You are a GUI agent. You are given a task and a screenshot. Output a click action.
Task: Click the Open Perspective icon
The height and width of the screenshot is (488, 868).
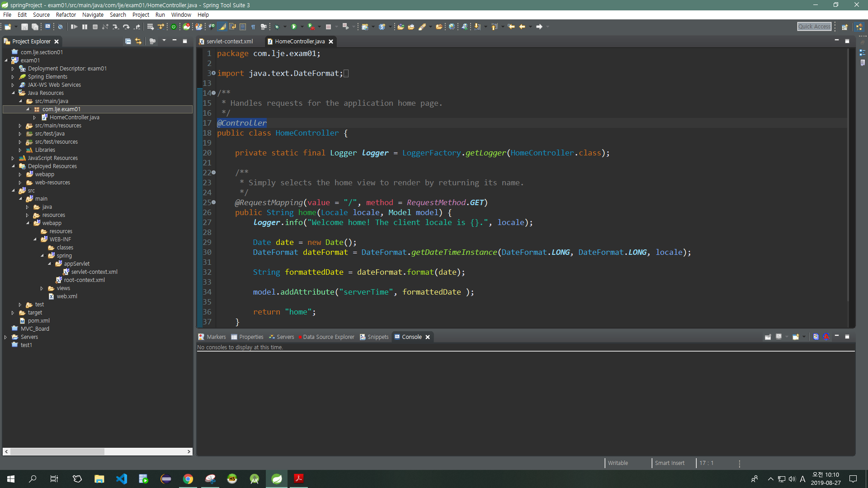tap(844, 27)
